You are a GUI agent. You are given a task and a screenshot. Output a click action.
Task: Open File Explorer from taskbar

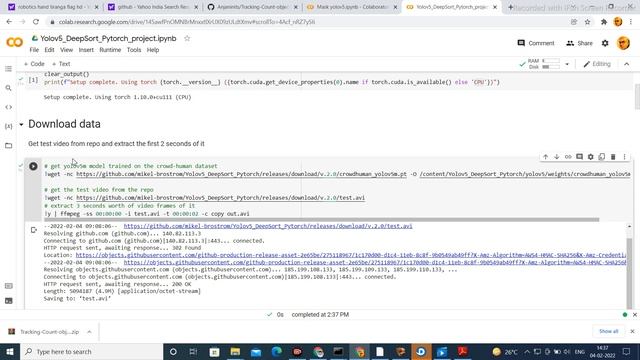click(235, 351)
